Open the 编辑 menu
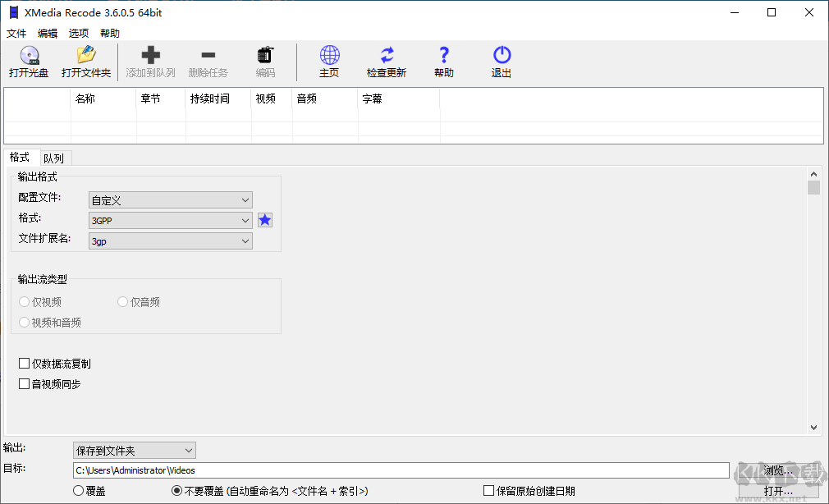This screenshot has height=504, width=829. point(48,34)
